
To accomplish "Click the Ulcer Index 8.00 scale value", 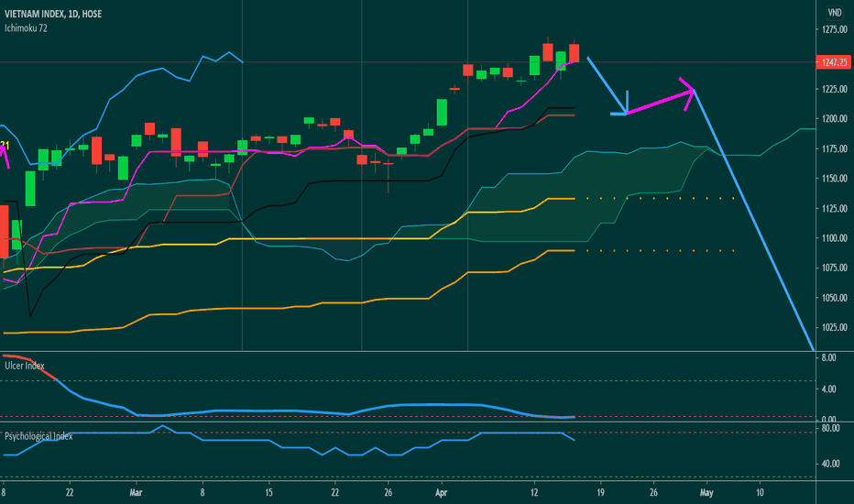I will [828, 357].
